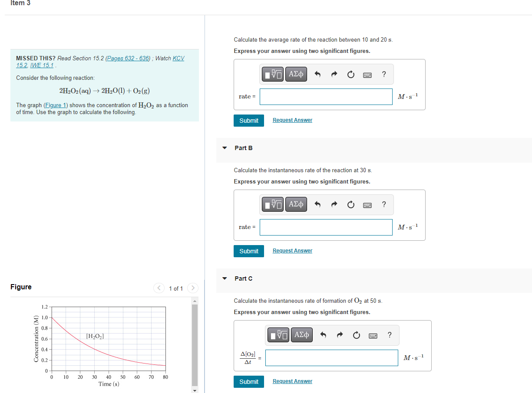Request Answer for Part B

tap(292, 251)
